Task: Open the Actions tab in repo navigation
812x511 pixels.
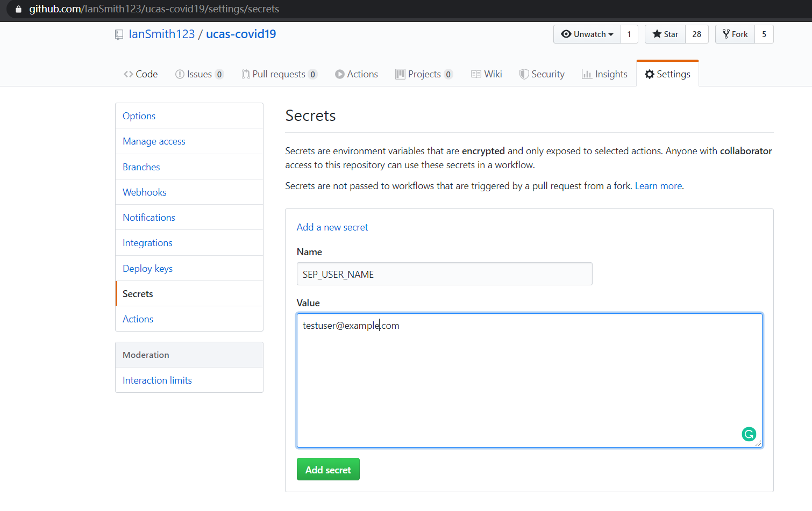Action: (x=357, y=74)
